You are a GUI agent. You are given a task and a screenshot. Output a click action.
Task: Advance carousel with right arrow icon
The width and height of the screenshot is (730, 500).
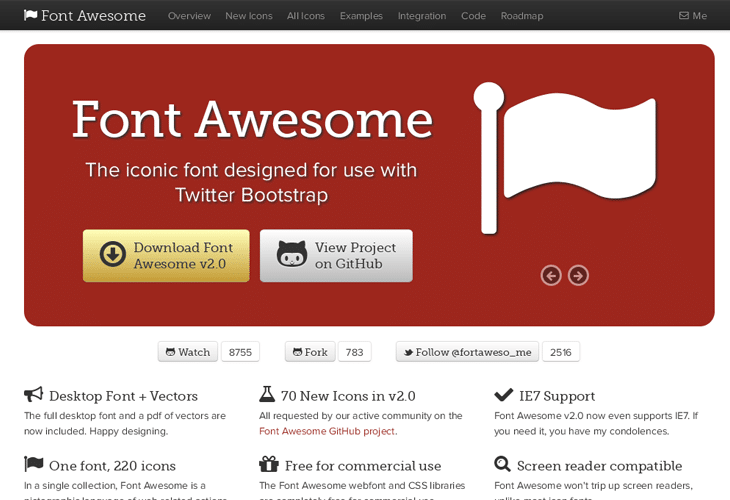(x=578, y=276)
